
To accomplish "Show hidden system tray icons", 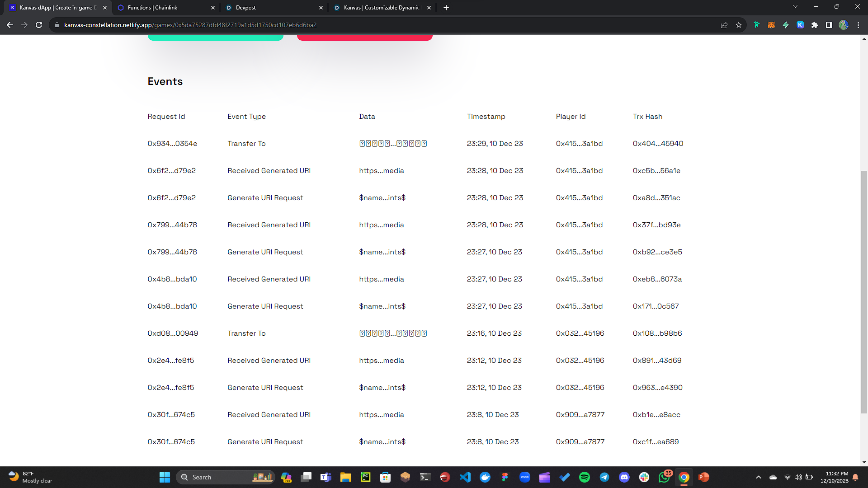I will click(x=759, y=477).
